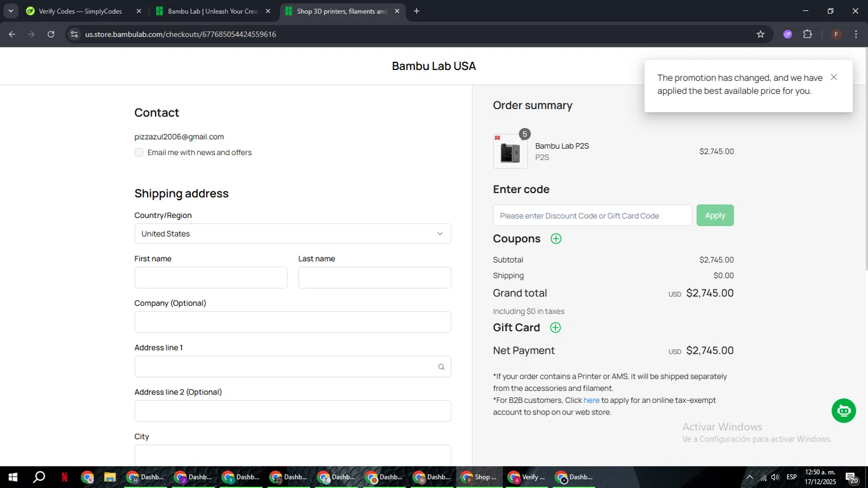View site information icon in address bar
Screen dimensions: 868x488
point(74,34)
